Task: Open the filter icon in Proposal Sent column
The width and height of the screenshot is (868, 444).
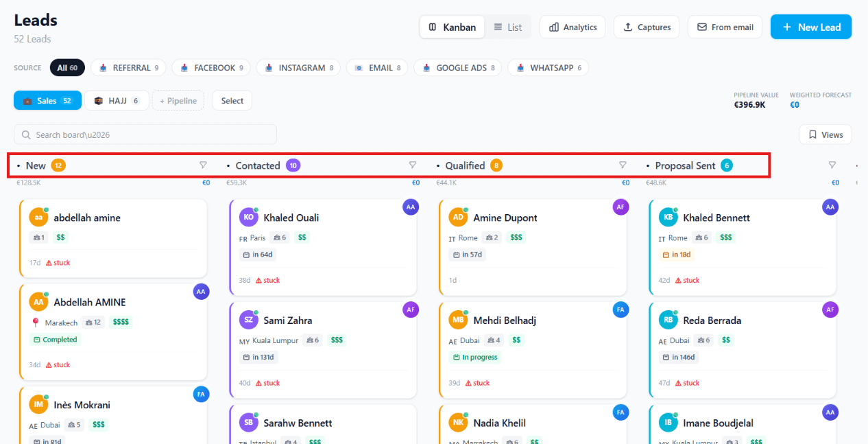Action: click(832, 165)
